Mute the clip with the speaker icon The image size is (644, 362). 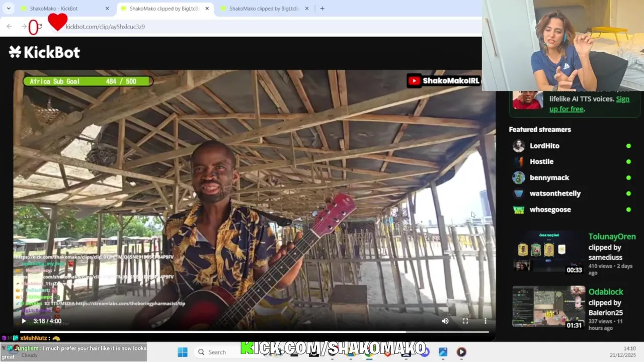[x=445, y=321]
